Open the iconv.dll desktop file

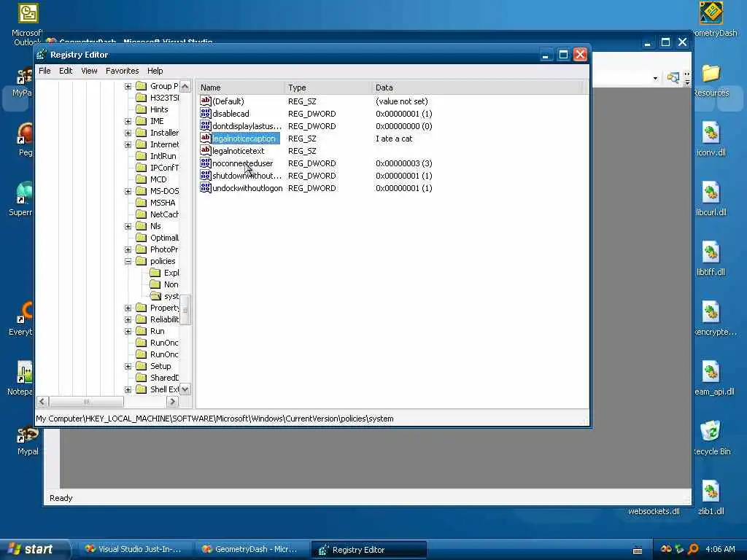(711, 139)
